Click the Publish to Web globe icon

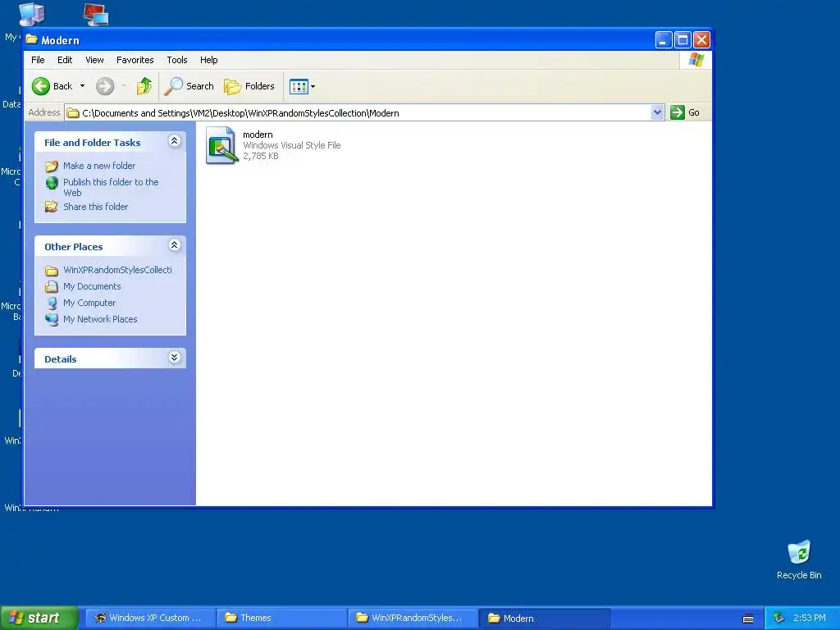click(52, 183)
